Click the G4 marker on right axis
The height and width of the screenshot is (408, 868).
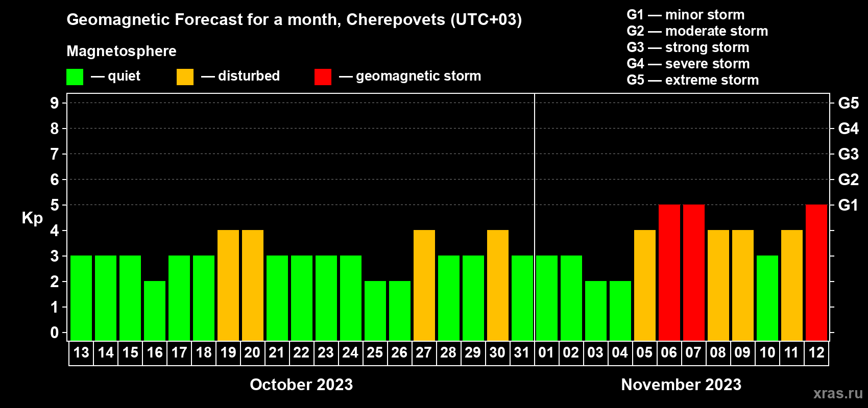849,129
